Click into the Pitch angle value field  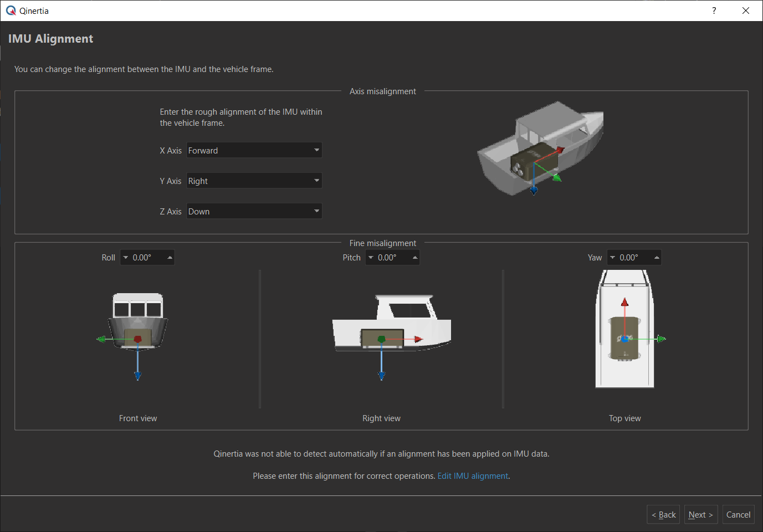pos(393,257)
